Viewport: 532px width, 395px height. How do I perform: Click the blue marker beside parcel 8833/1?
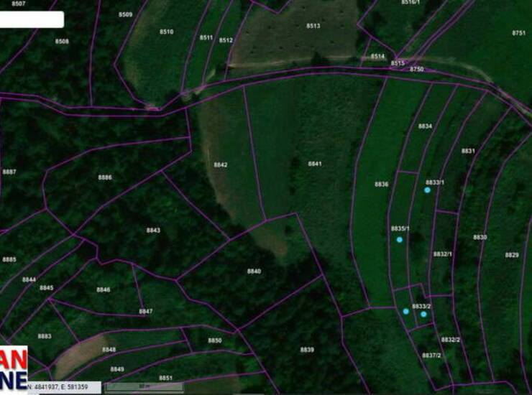tap(428, 190)
